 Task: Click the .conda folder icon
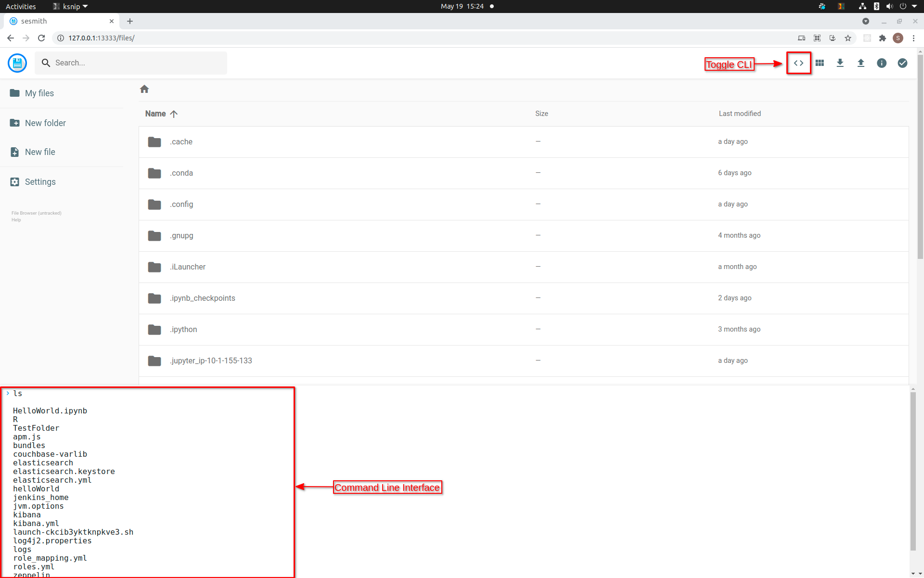coord(154,173)
